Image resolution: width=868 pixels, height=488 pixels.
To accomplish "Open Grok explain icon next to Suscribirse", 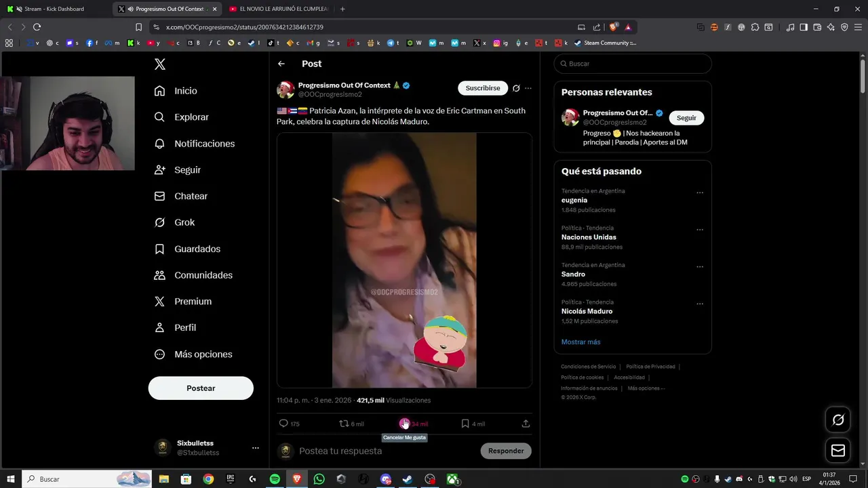I will pos(516,88).
